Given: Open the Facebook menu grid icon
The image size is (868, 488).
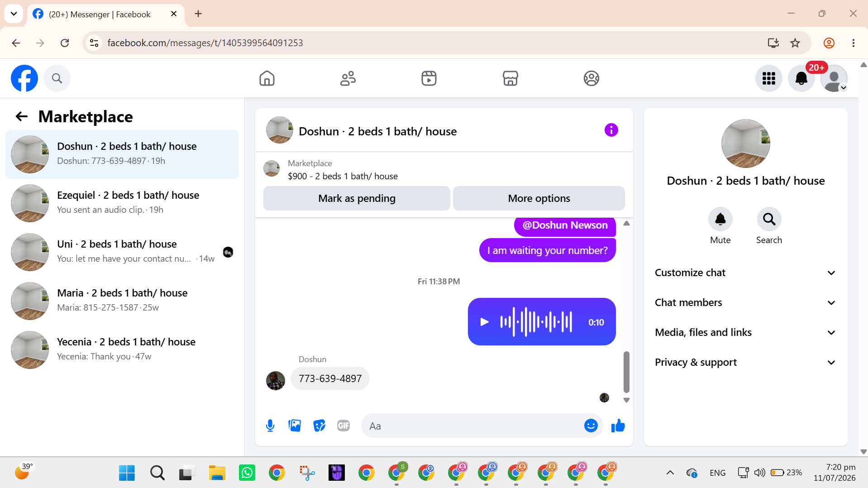Looking at the screenshot, I should [768, 78].
